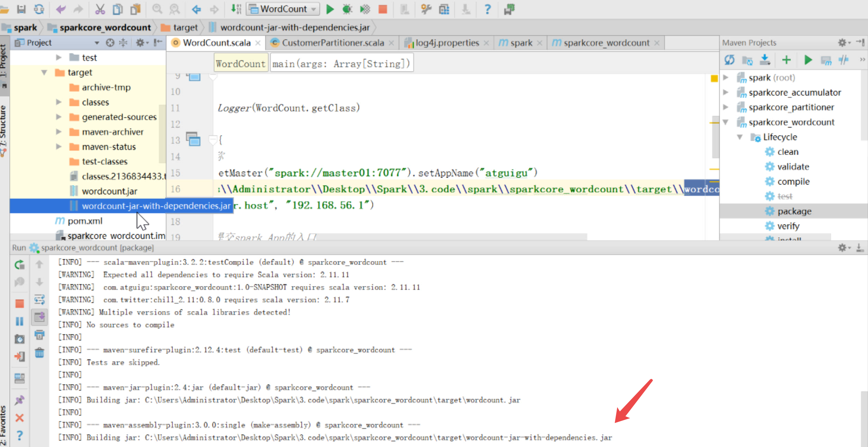The width and height of the screenshot is (868, 447).
Task: Click the Exit icon in Run panel
Action: tap(19, 356)
